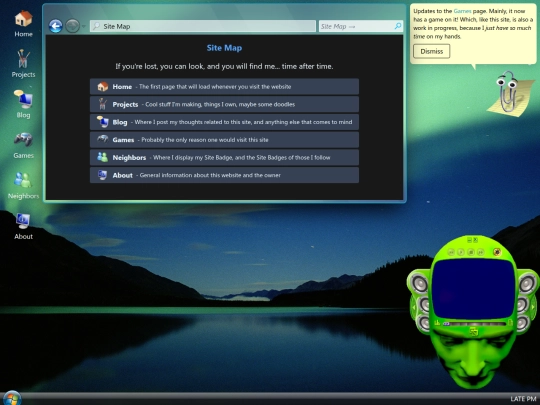Click the computer icon in About row
The image size is (540, 405).
(x=102, y=175)
